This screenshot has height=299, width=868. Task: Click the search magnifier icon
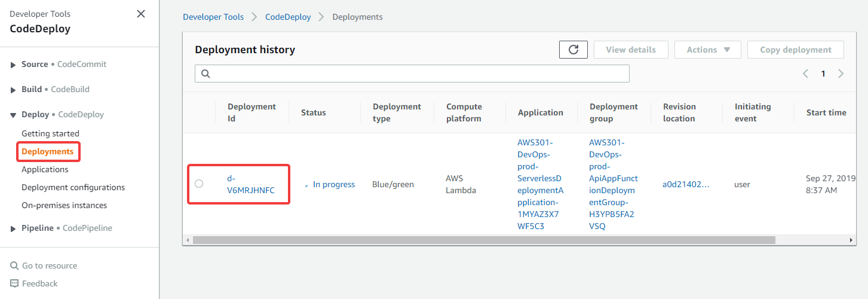point(206,74)
